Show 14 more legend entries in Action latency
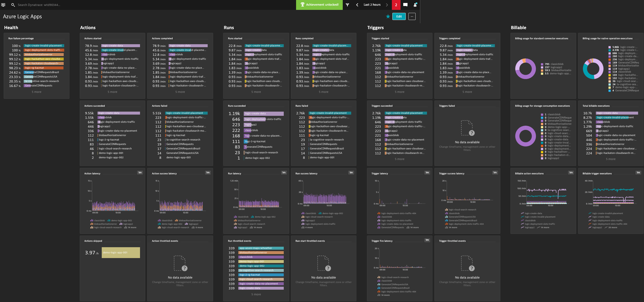This screenshot has height=302, width=644. [x=130, y=227]
